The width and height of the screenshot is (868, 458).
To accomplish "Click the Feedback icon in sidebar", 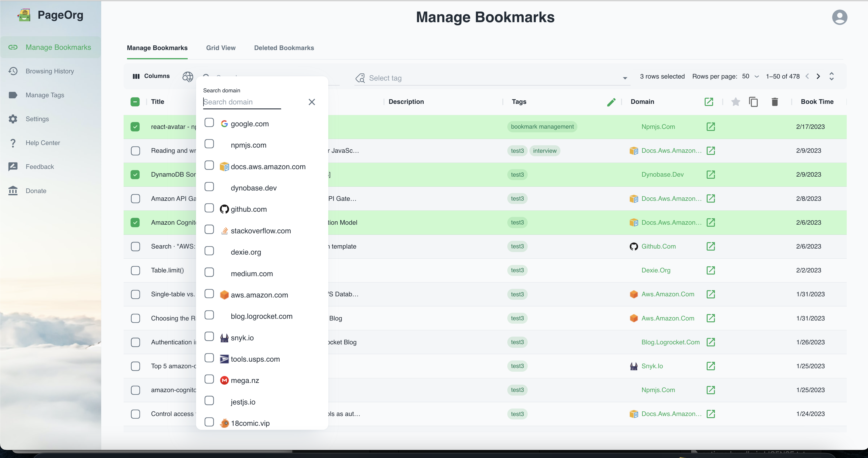I will (x=13, y=167).
